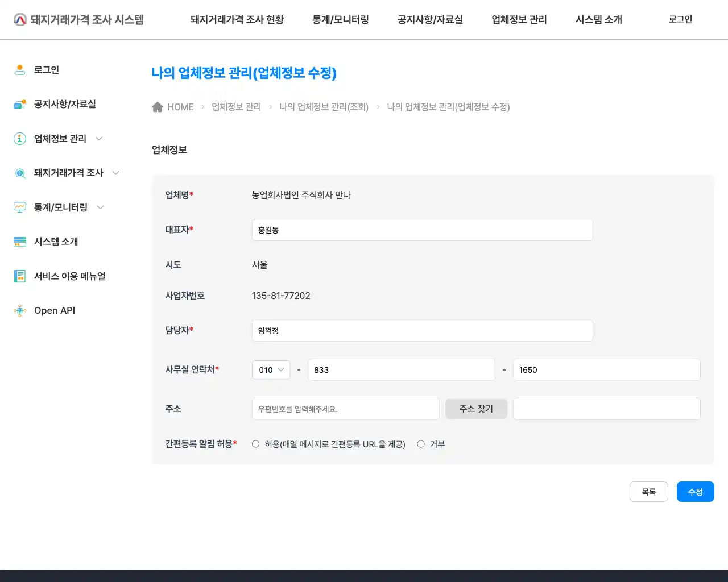The image size is (728, 582).
Task: Select the 허용 radio for 간편등록 알림
Action: coord(255,444)
